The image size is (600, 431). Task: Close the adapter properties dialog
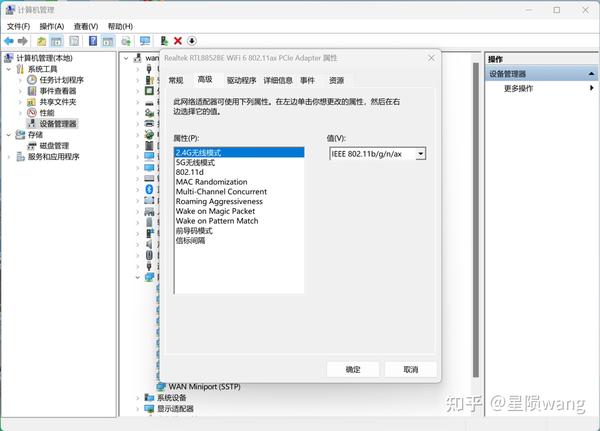tap(431, 58)
